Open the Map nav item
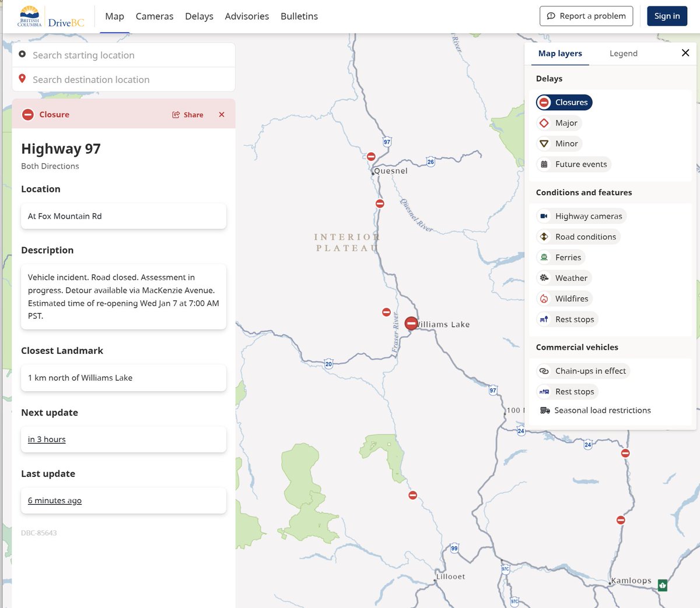This screenshot has height=608, width=700. pos(114,16)
